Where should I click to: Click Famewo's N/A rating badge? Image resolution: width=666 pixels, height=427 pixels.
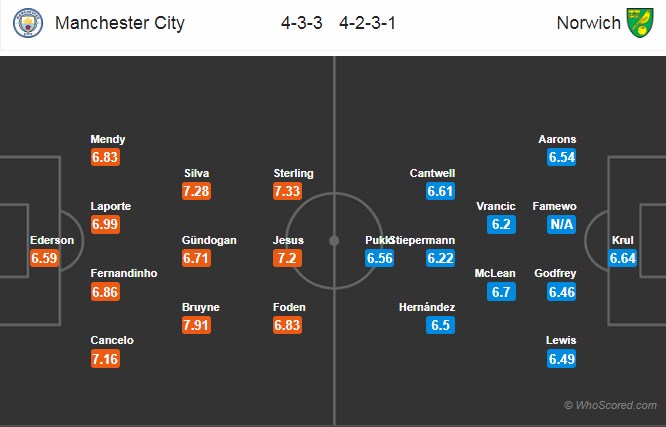point(562,224)
